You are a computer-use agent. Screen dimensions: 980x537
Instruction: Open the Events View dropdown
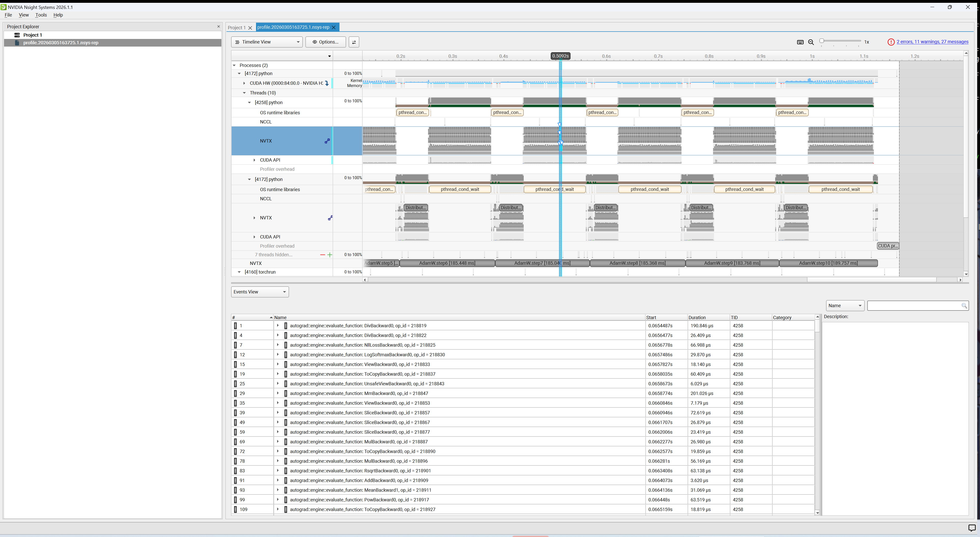click(x=260, y=292)
